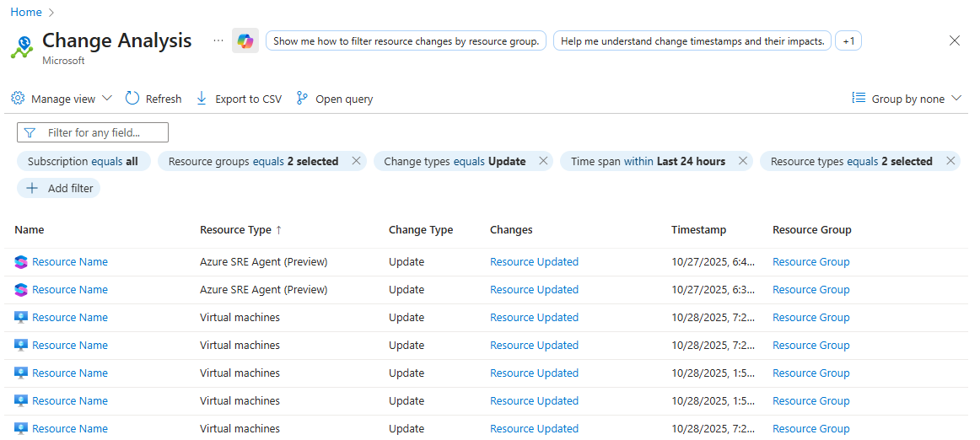Open the Group by none dropdown

(x=907, y=99)
